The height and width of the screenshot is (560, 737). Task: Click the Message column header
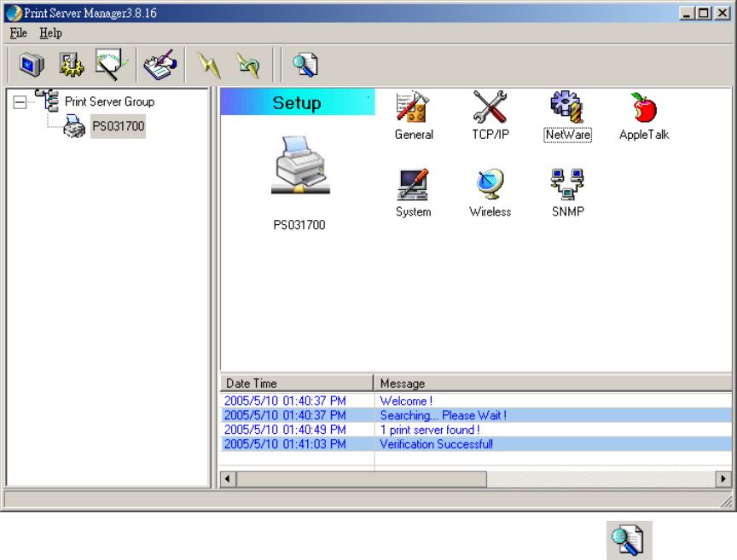coord(553,384)
